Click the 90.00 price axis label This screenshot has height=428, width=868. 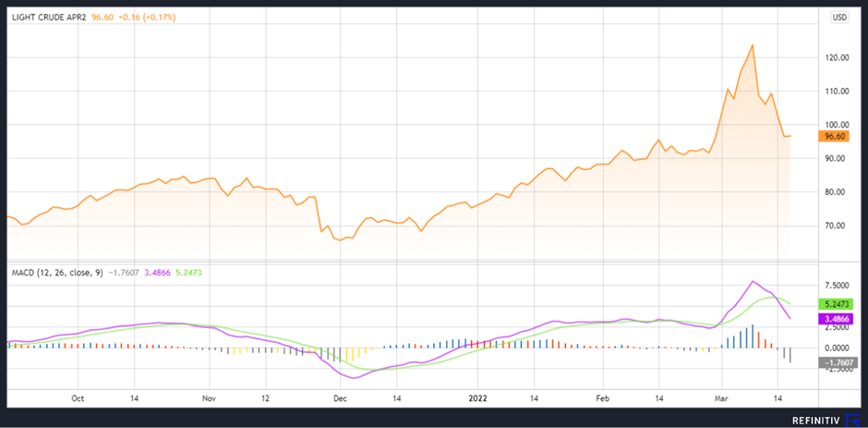click(x=834, y=159)
